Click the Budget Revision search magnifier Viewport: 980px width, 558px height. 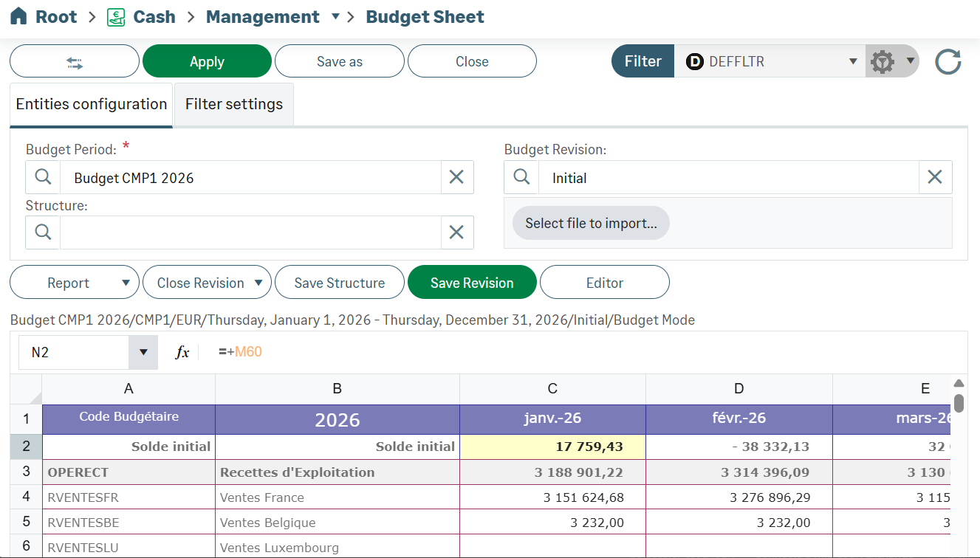[521, 177]
